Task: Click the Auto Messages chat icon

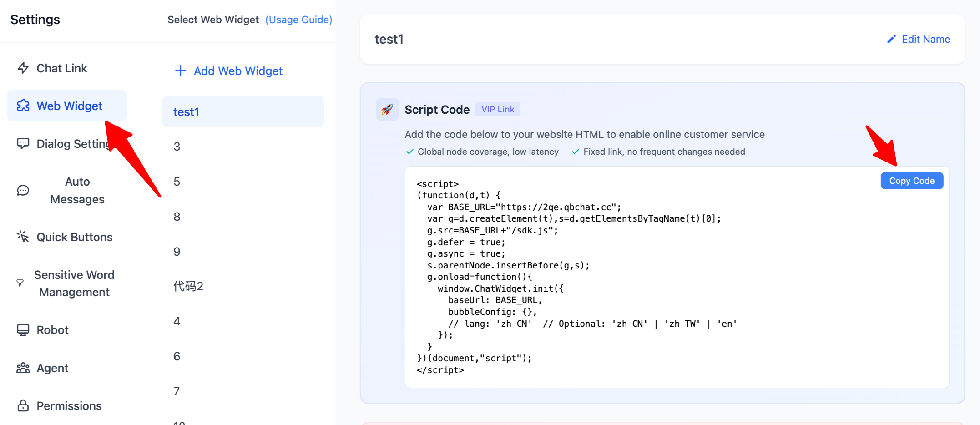Action: (23, 190)
